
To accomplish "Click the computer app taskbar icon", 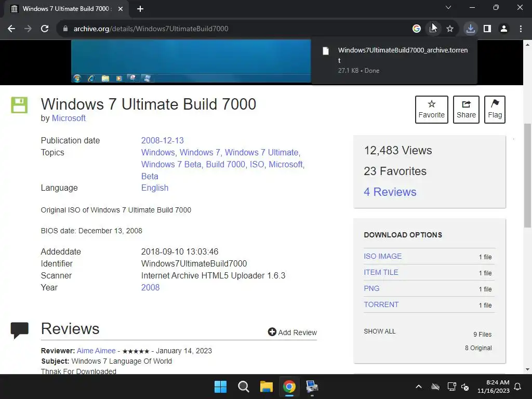I will 312,387.
